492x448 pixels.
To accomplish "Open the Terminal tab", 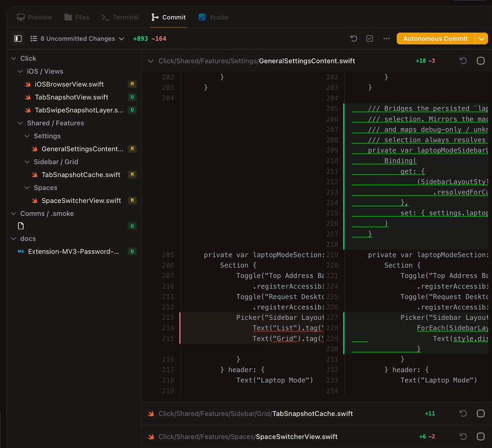I will point(120,17).
